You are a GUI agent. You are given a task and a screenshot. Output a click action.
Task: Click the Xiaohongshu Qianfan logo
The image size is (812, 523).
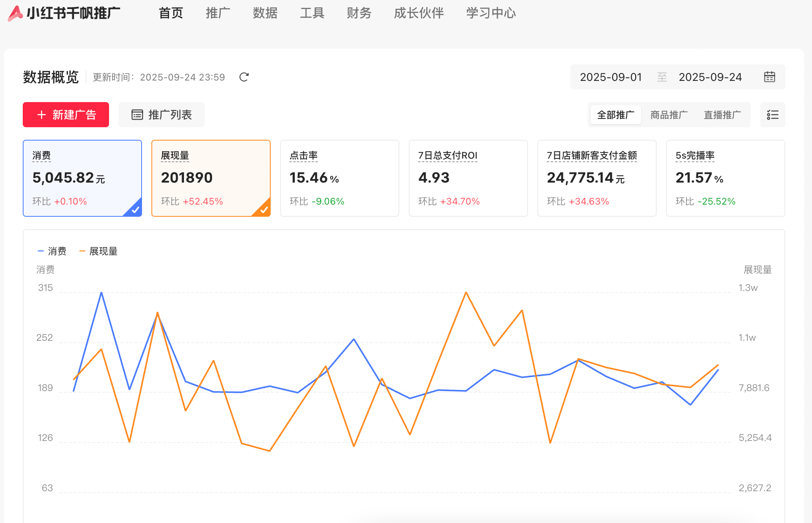point(16,13)
